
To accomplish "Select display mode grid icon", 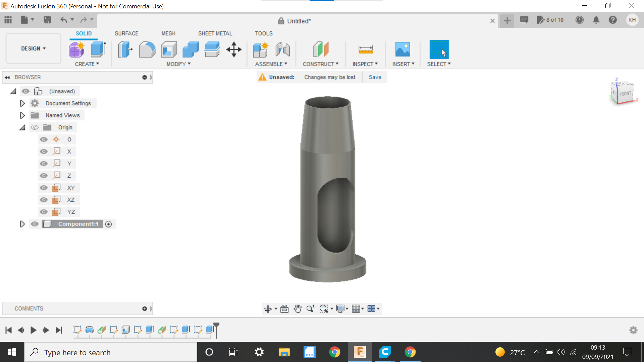I will click(x=357, y=308).
